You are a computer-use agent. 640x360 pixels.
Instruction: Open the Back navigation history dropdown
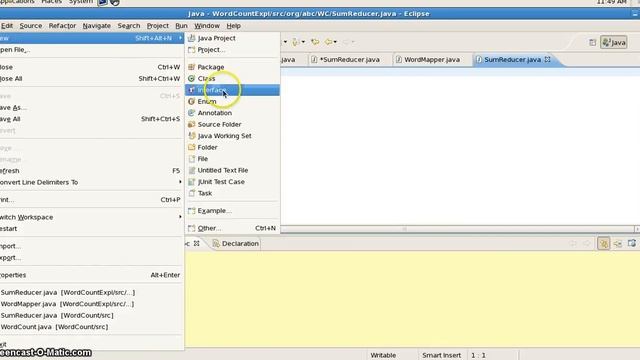[x=335, y=42]
